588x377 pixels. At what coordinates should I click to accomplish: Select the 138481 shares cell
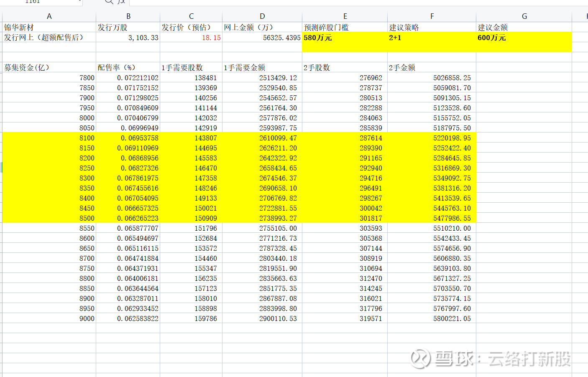tap(191, 77)
